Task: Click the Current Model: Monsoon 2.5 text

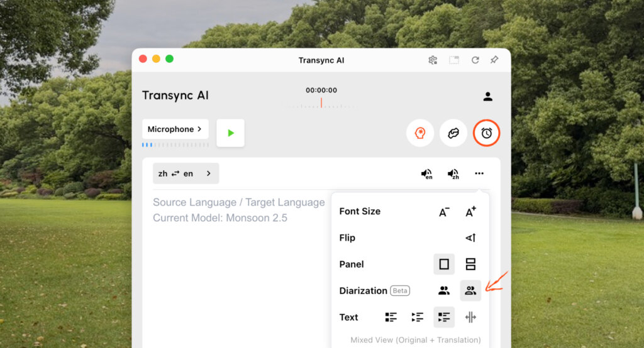Action: [x=220, y=218]
